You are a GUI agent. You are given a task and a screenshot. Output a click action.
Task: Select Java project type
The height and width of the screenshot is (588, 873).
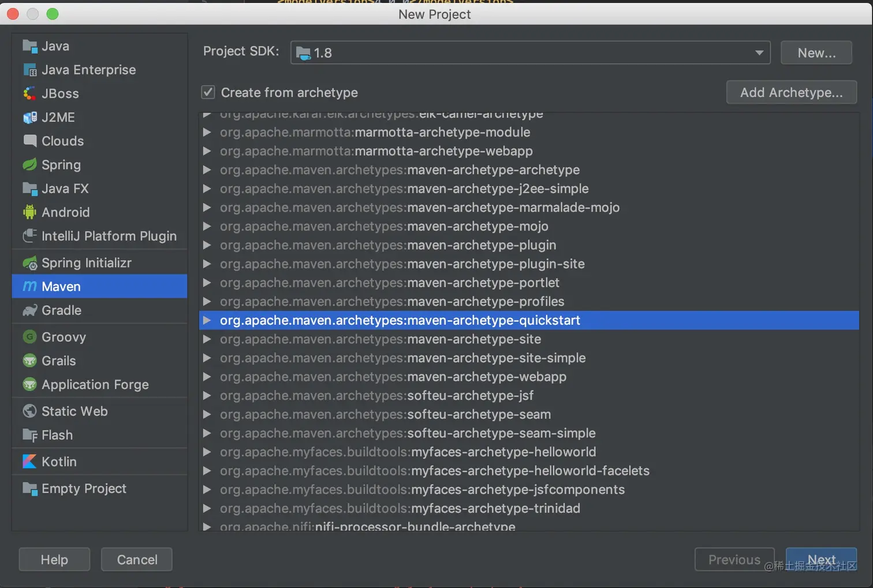[x=99, y=46]
